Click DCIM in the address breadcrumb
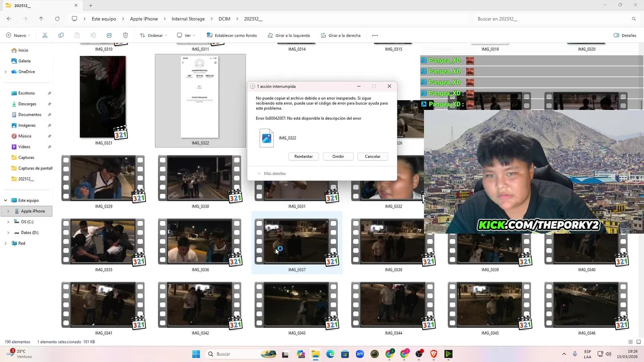Image resolution: width=644 pixels, height=362 pixels. coord(224,19)
